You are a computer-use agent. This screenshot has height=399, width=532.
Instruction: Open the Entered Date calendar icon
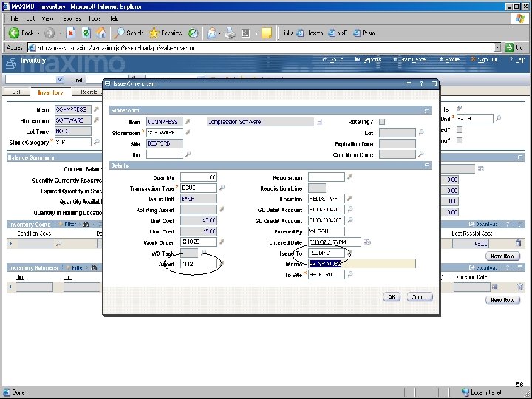coord(367,242)
